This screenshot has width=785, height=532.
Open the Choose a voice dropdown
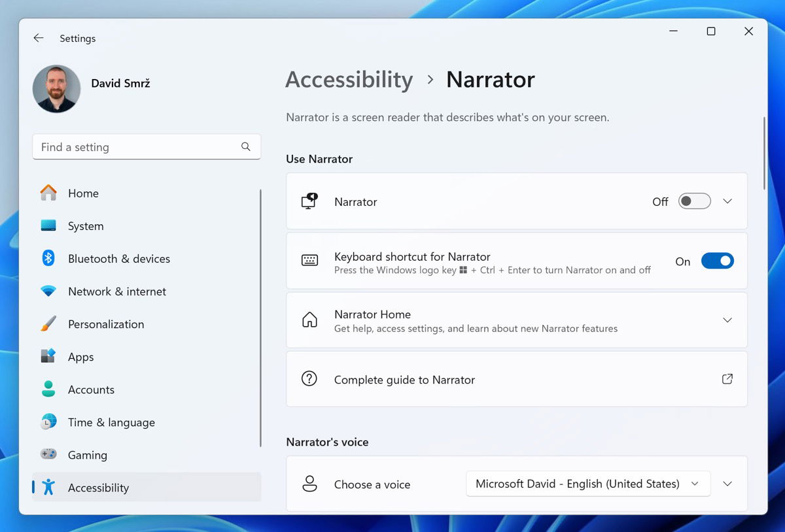pos(587,484)
